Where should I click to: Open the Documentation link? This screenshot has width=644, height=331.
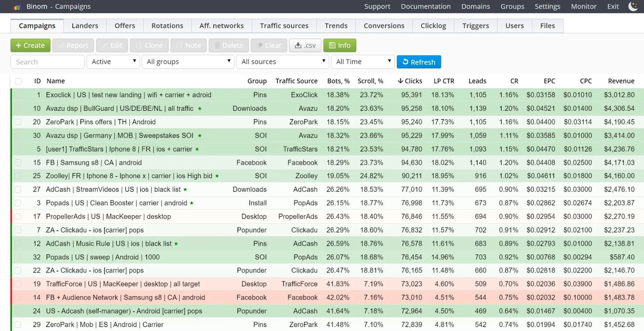pos(425,7)
